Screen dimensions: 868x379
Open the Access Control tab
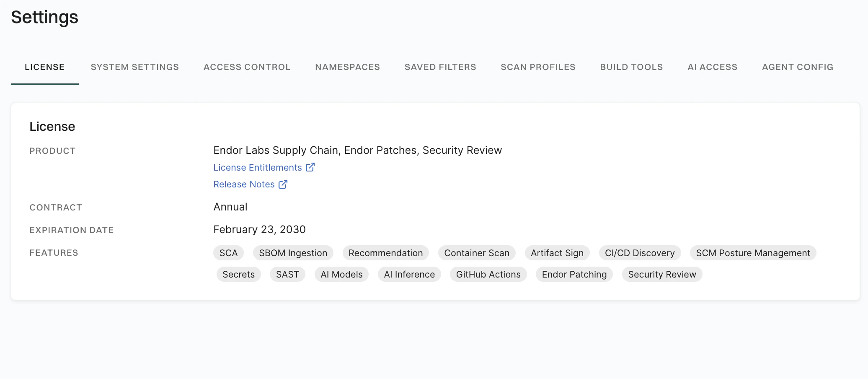pos(247,67)
